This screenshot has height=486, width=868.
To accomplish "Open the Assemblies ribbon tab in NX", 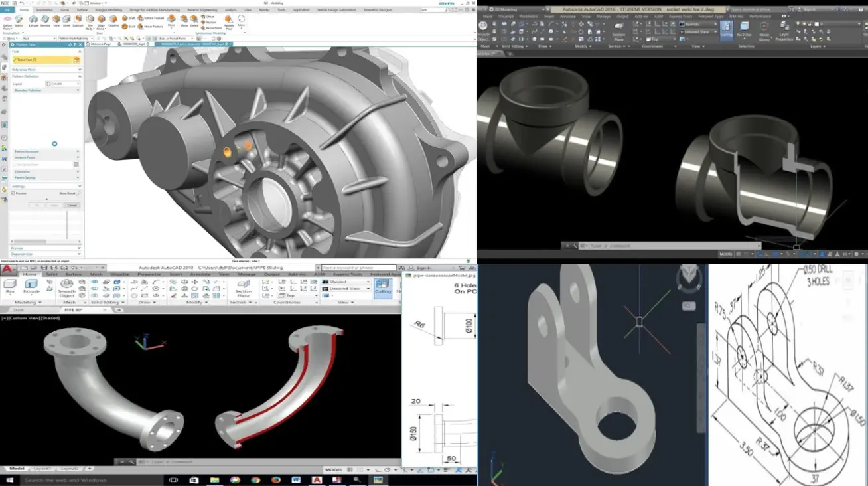I will tap(44, 11).
